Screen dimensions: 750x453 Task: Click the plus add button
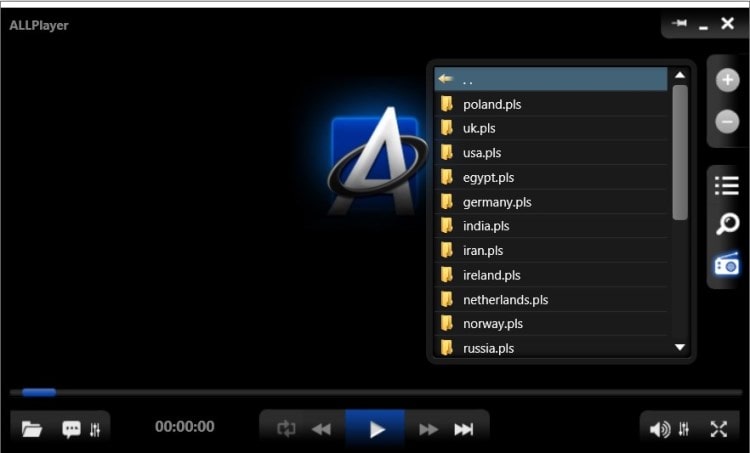727,80
